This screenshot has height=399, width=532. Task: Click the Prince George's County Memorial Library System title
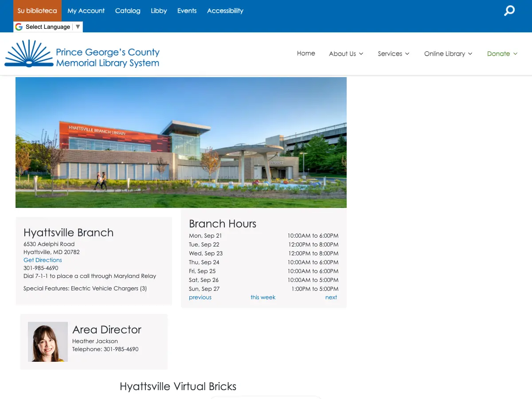107,58
